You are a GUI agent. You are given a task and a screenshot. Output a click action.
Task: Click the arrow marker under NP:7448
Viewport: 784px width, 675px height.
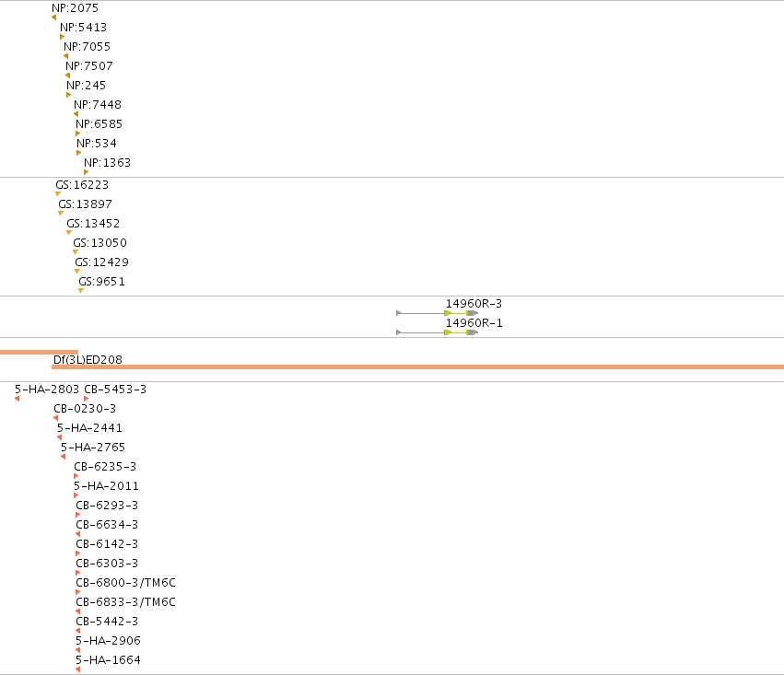pos(76,114)
